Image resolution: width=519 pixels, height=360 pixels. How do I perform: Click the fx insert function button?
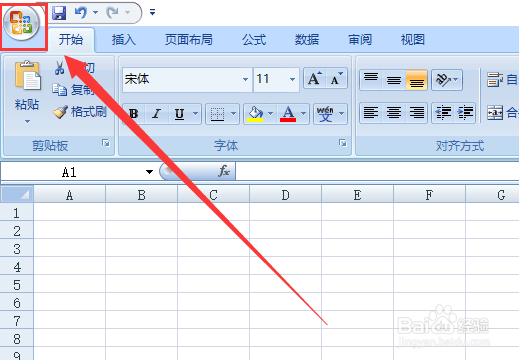point(224,171)
